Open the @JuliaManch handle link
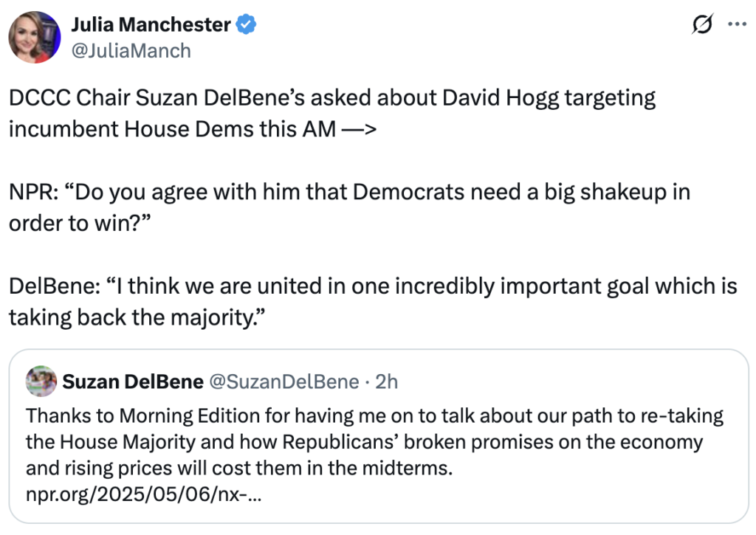The image size is (756, 535). (131, 50)
